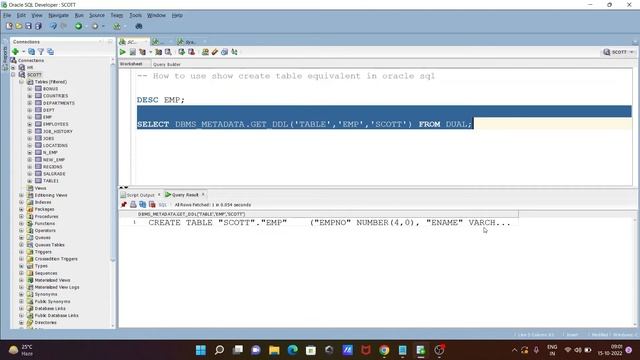The image size is (640, 360).
Task: Collapse the SCOTT connection node
Action: click(x=13, y=75)
